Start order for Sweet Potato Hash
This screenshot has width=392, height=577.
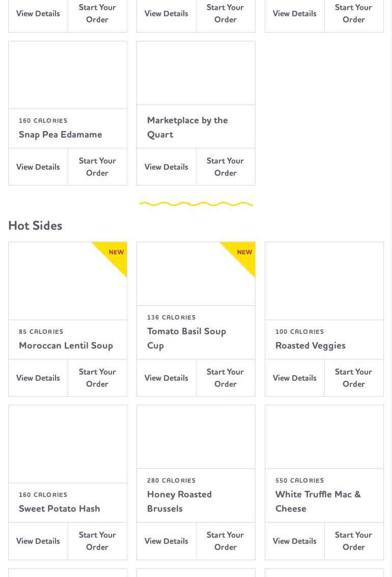97,541
